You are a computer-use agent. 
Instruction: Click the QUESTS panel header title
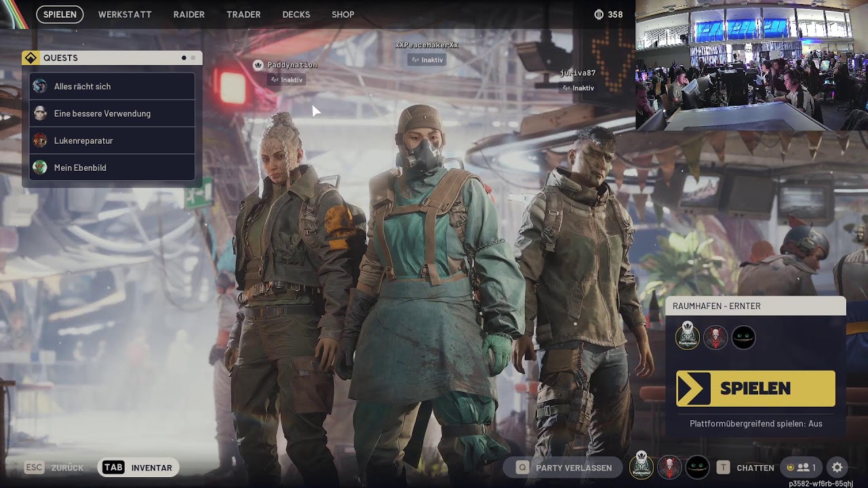60,58
